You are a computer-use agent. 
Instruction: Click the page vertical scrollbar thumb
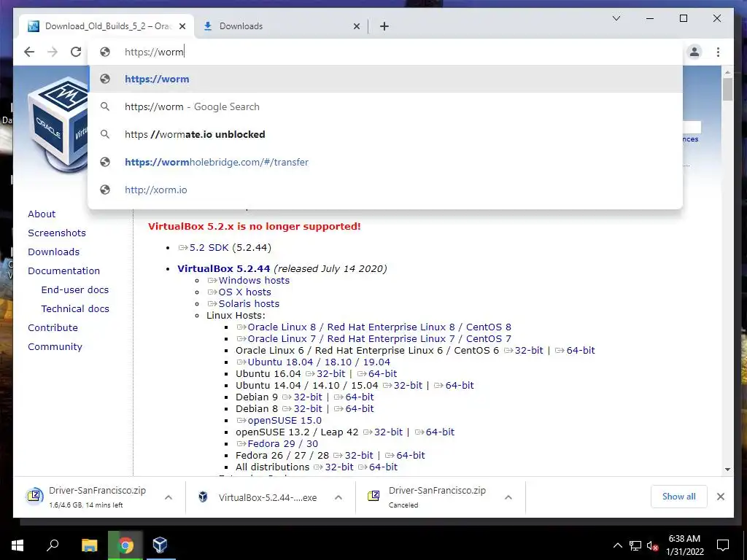coord(727,89)
